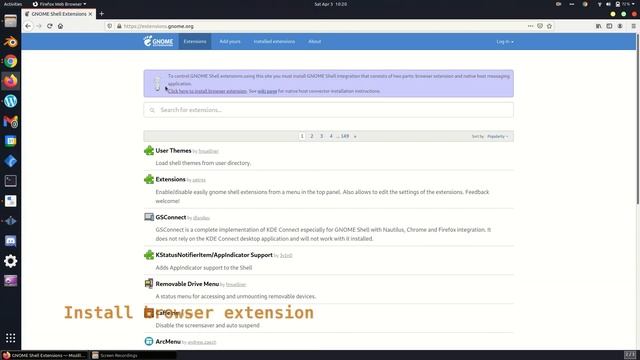The width and height of the screenshot is (640, 360).
Task: Open page actions three-dot menu
Action: [x=530, y=26]
